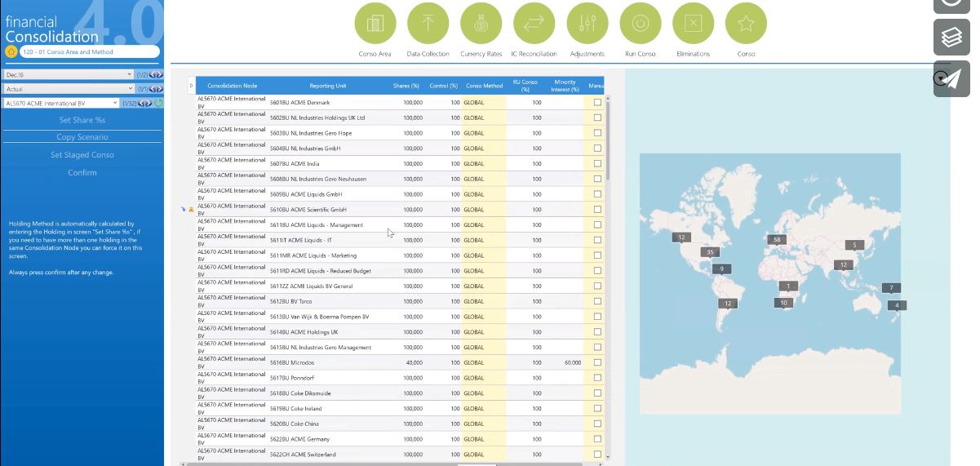Sort by the Control (%) column header
Screen dimensions: 980x466
point(443,86)
